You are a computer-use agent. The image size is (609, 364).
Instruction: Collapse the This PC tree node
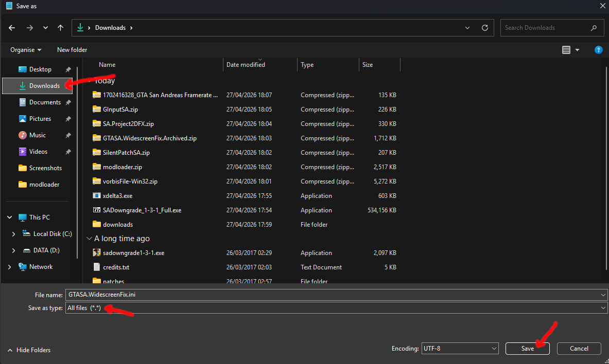click(x=10, y=217)
